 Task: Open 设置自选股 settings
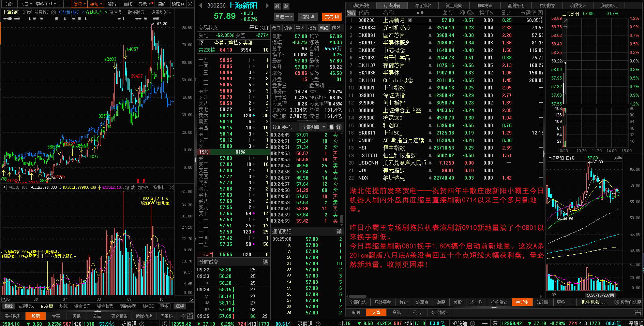628,302
